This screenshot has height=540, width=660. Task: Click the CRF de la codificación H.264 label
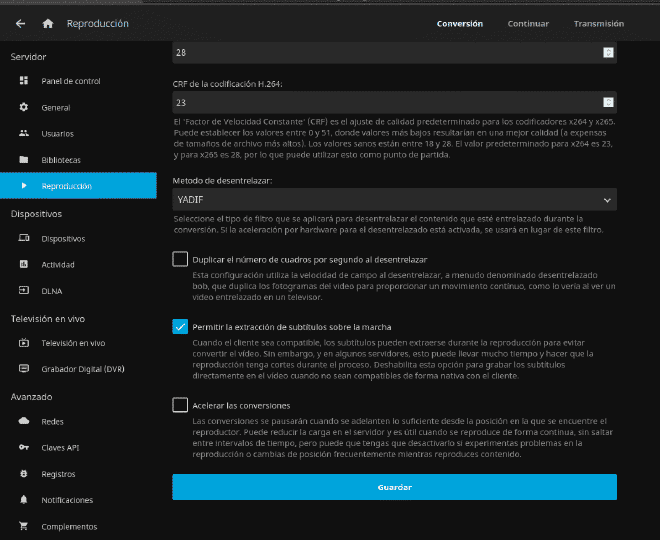click(x=227, y=84)
